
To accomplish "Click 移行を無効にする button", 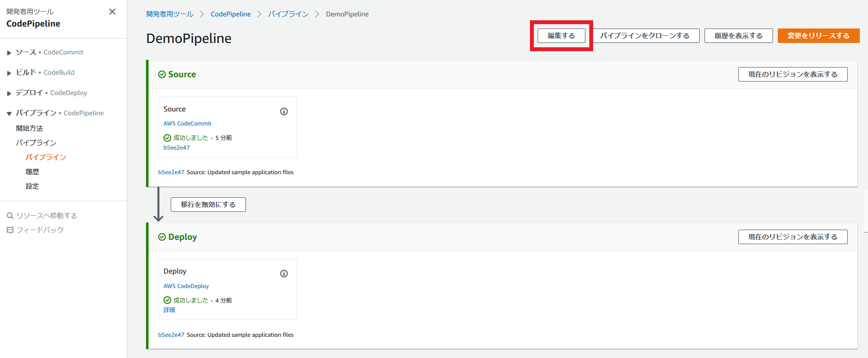I will click(208, 205).
